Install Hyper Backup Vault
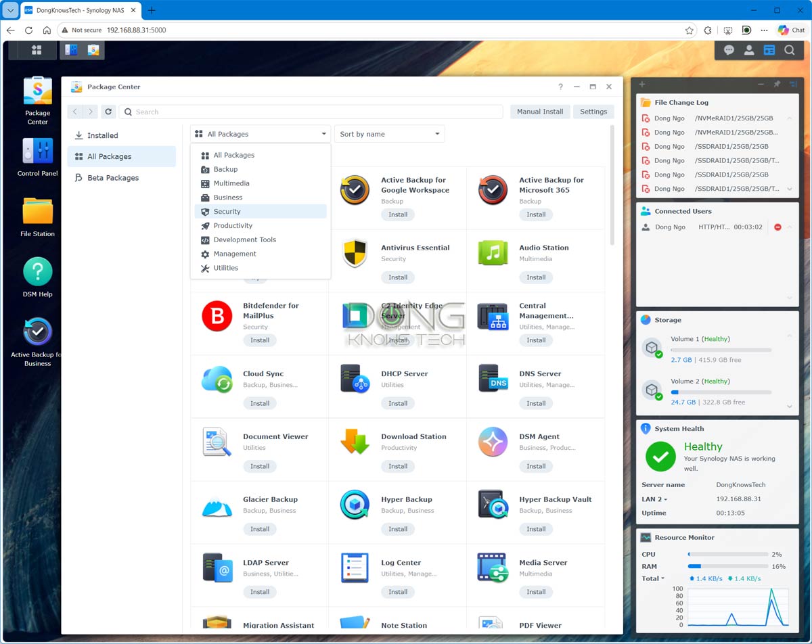 click(x=536, y=529)
